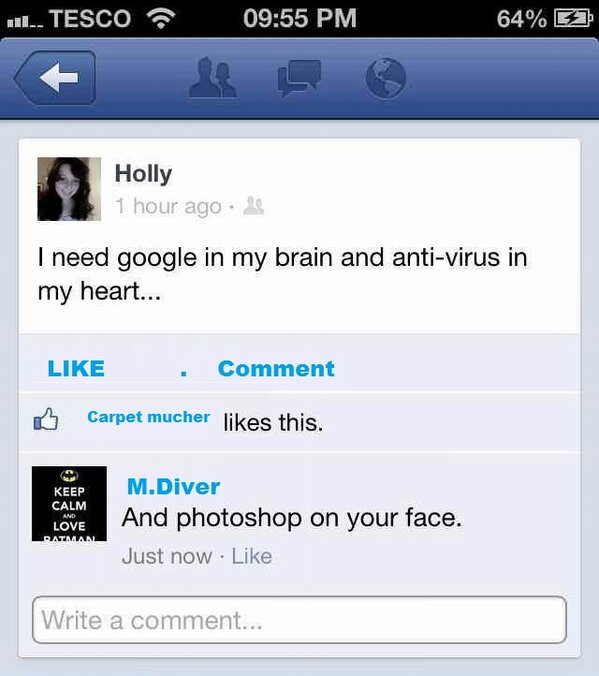Tap the thumbs-up likes icon
This screenshot has height=676, width=599.
[46, 419]
